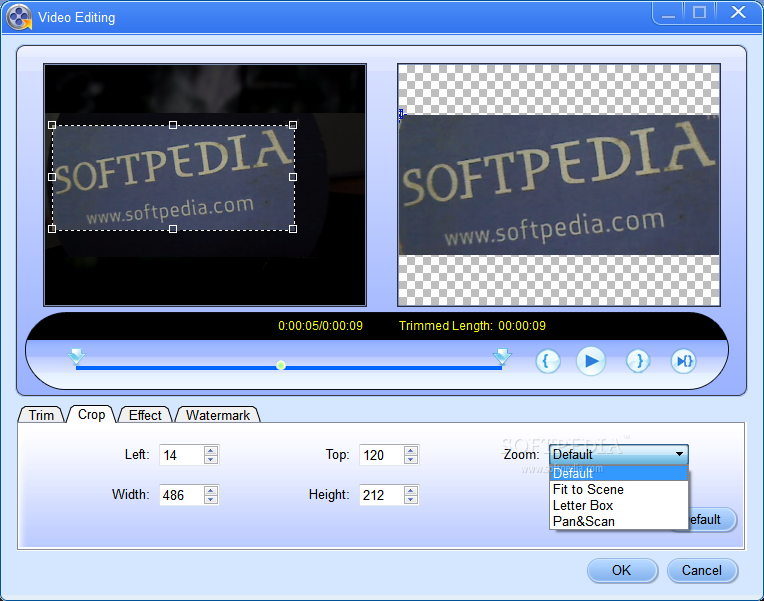
Task: Increase the Left crop value
Action: (x=211, y=450)
